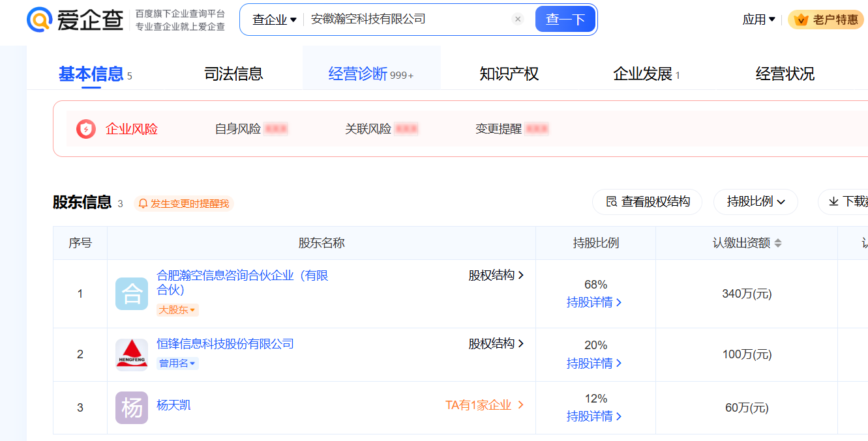Expand the 应用 dropdown menu

click(758, 20)
